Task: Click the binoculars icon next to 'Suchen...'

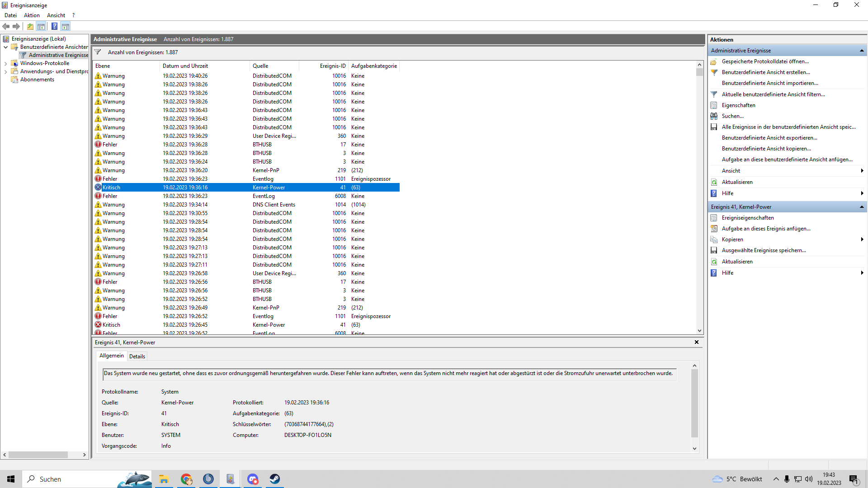Action: point(714,116)
